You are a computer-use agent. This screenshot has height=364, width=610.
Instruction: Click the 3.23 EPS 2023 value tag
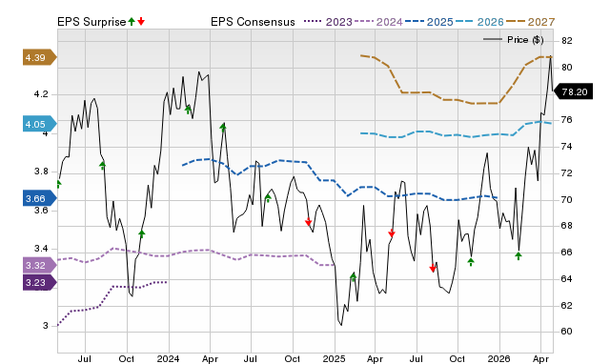coord(39,282)
